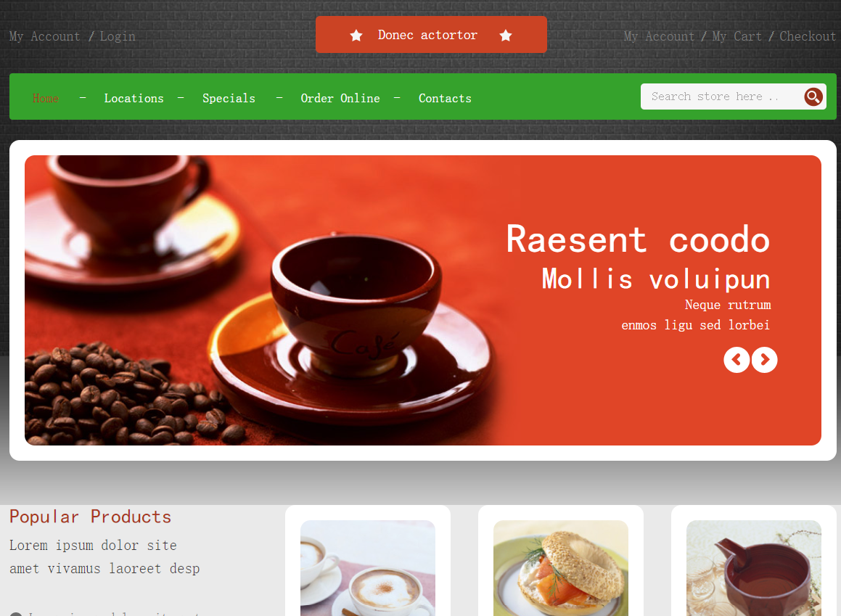Image resolution: width=841 pixels, height=616 pixels.
Task: Go to the Contacts page
Action: 446,98
